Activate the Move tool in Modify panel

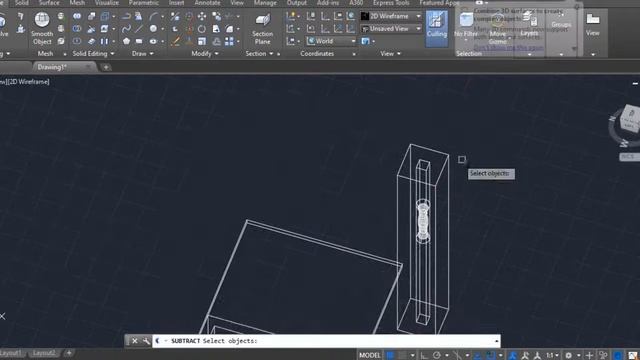click(x=202, y=16)
